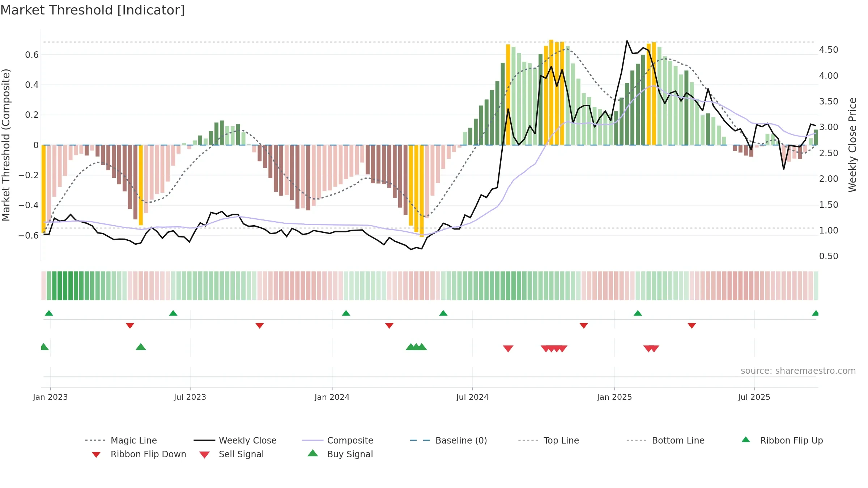Click the 0.50 right-axis price label
The width and height of the screenshot is (868, 488).
pyautogui.click(x=829, y=256)
